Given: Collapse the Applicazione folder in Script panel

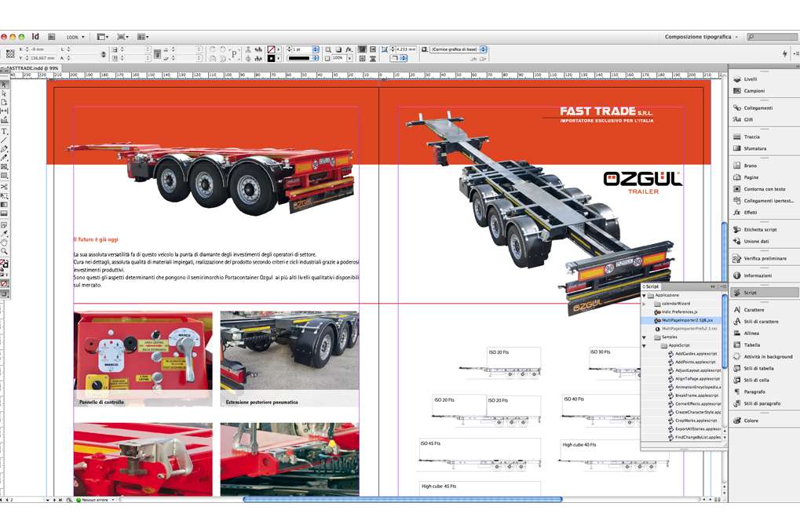Looking at the screenshot, I should pos(645,295).
